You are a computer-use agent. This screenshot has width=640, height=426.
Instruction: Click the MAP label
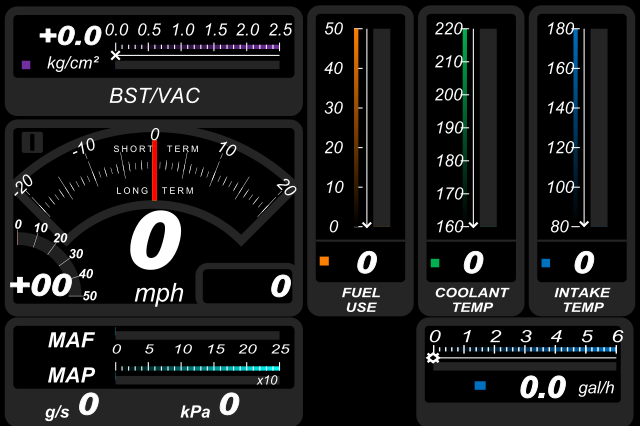point(71,375)
